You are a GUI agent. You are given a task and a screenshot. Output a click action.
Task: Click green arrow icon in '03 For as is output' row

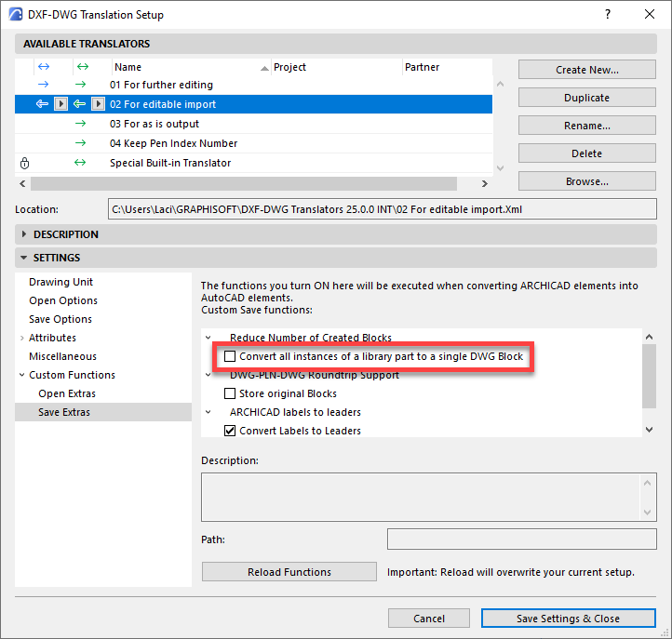[x=81, y=124]
